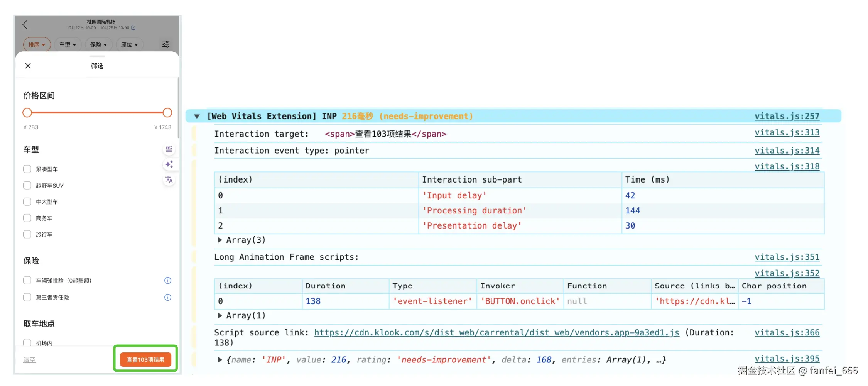
Task: Click the <span>查看103项结果</span> interaction target
Action: point(386,134)
